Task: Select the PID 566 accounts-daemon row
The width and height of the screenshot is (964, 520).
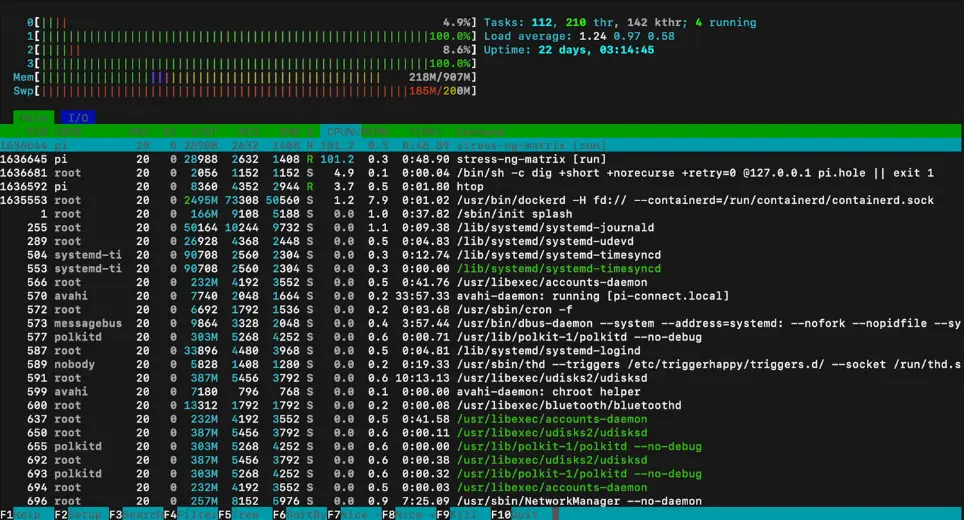Action: 481,282
